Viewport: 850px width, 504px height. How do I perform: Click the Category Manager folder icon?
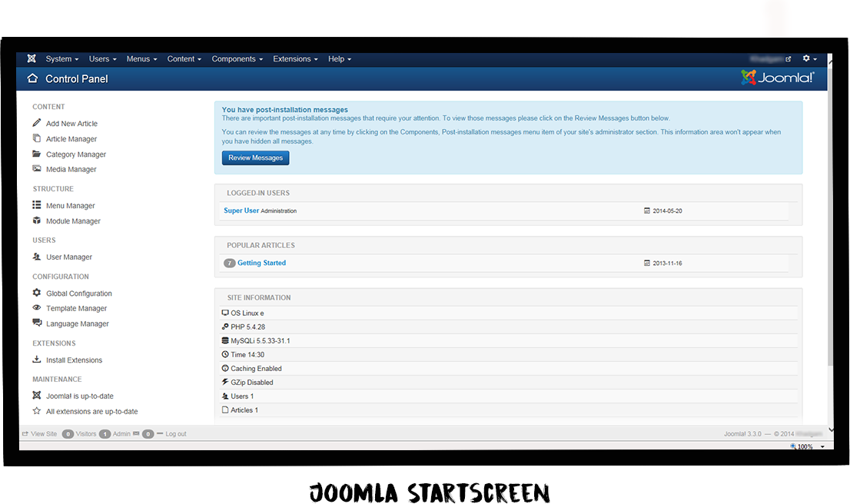[x=36, y=154]
